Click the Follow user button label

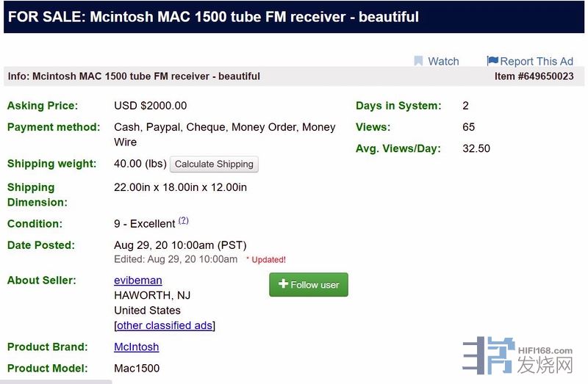315,285
